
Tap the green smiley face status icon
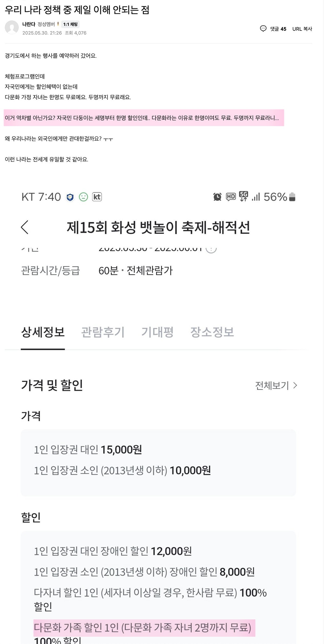tap(83, 197)
